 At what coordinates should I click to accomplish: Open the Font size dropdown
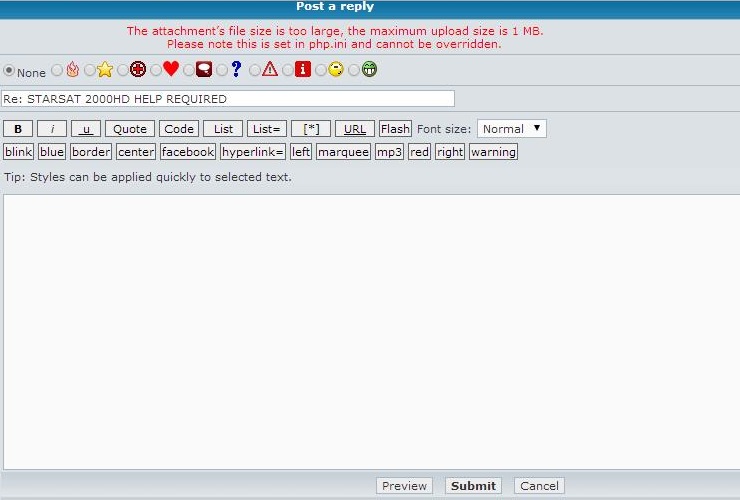coord(511,129)
